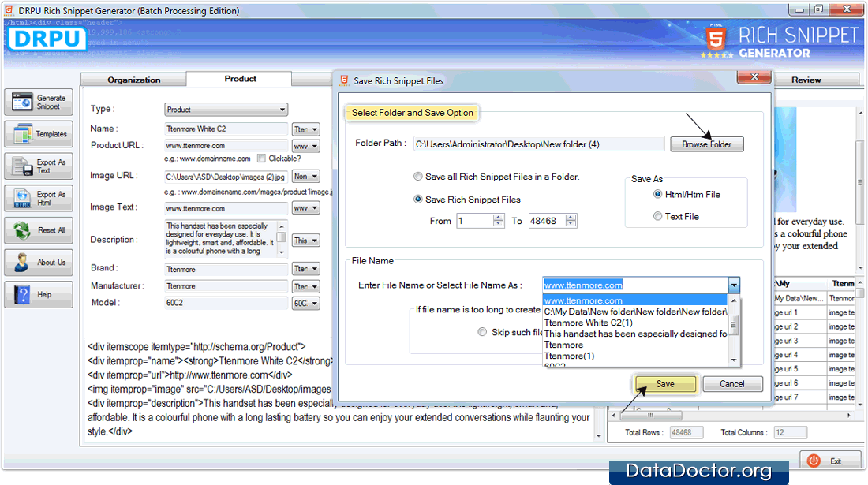Click the Total Rows value field

686,432
